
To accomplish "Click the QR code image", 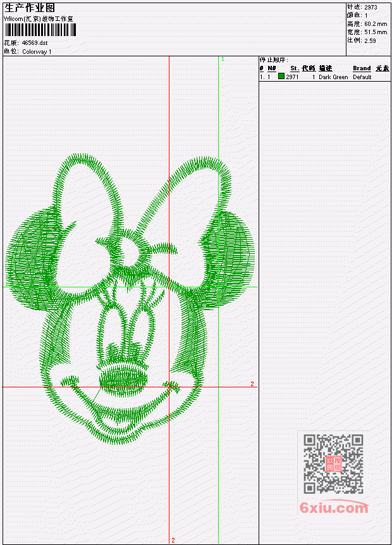I will [x=333, y=464].
